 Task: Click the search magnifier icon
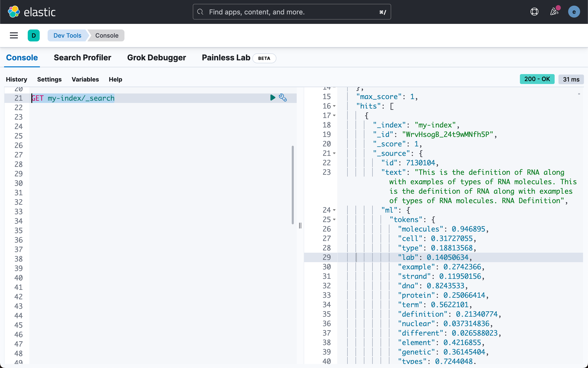[x=200, y=12]
